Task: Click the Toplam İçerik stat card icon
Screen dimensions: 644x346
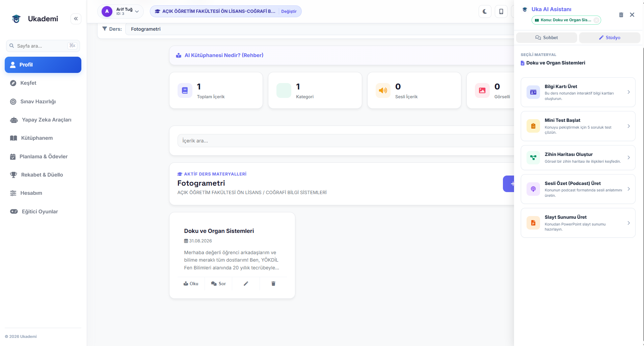Action: (x=185, y=90)
